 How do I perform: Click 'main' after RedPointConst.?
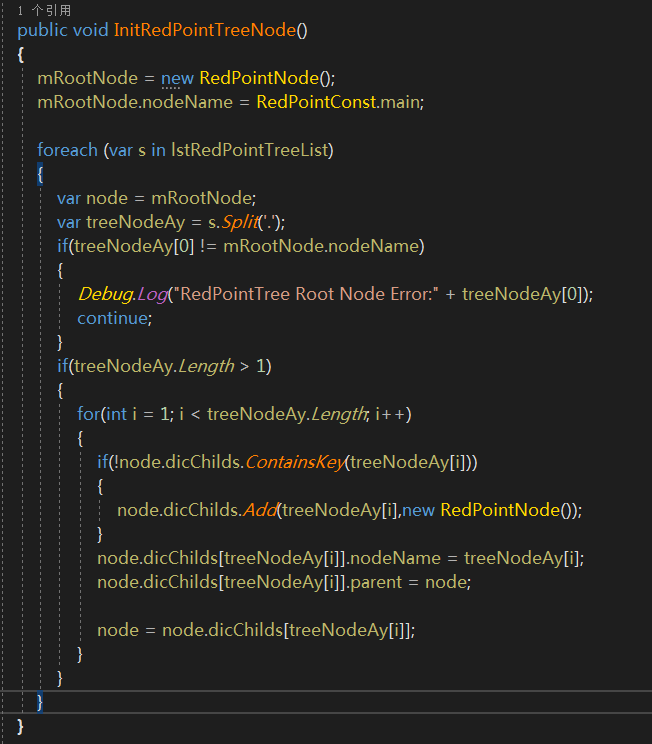(400, 102)
